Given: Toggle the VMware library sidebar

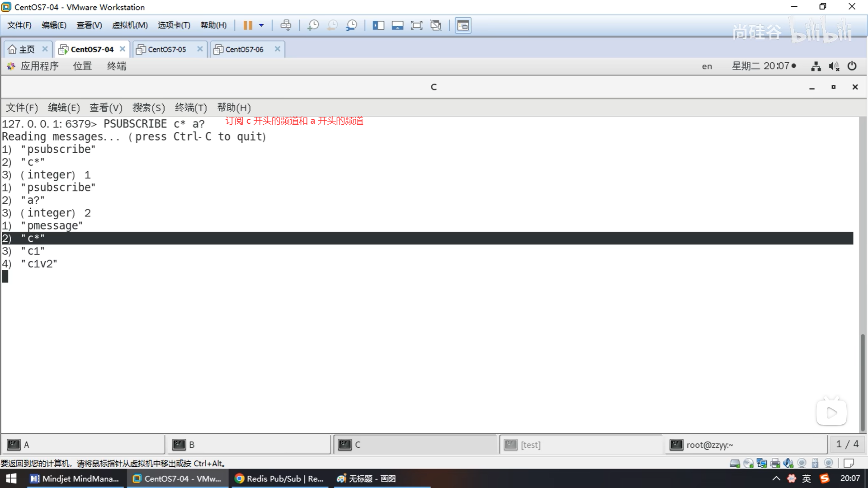Looking at the screenshot, I should [x=378, y=25].
